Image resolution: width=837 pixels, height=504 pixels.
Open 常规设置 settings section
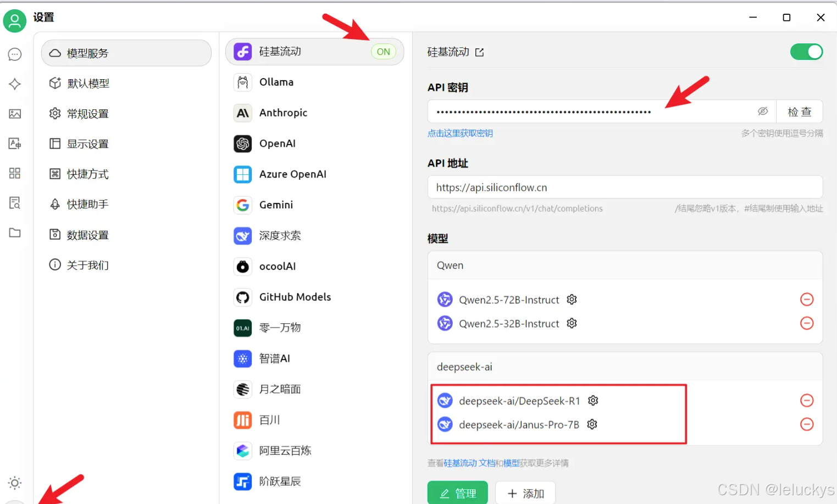tap(126, 114)
